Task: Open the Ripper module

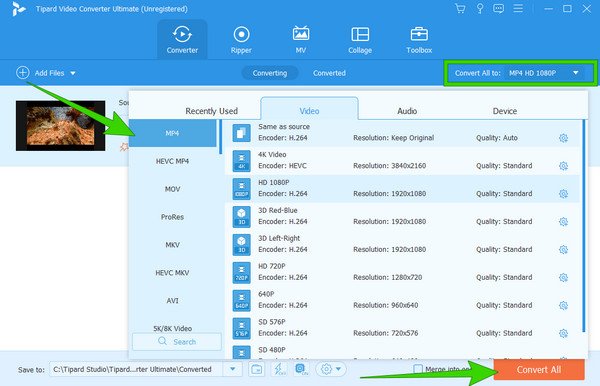Action: (x=241, y=40)
